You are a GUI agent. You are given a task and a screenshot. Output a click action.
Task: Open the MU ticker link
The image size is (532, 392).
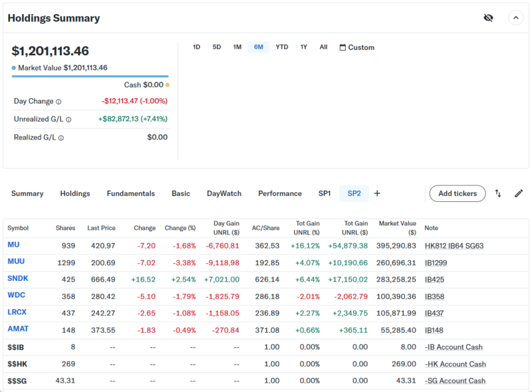click(x=13, y=245)
